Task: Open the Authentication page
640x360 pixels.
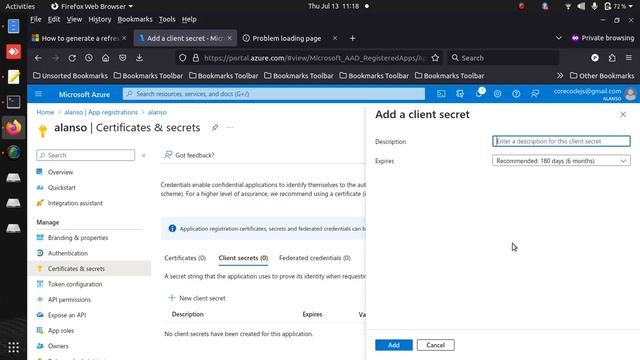Action: (67, 253)
